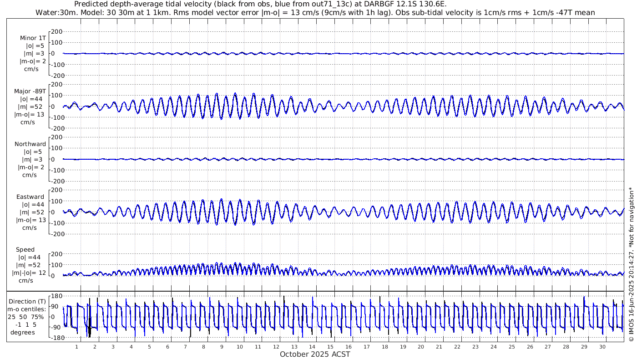This screenshot has width=637, height=364.
Task: Click day 12 on the October date axis
Action: point(276,347)
